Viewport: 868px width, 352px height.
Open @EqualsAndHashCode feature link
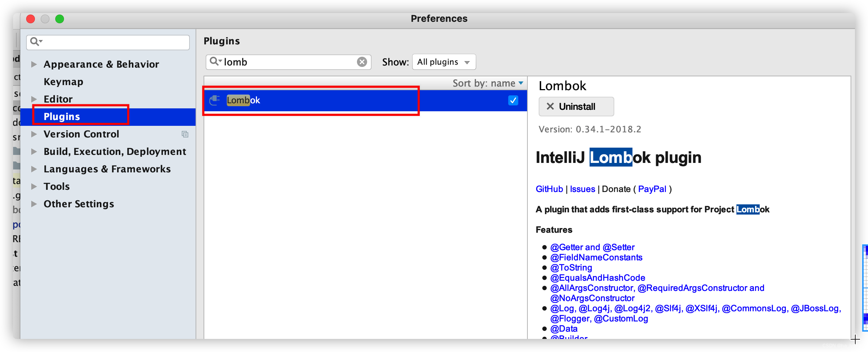click(598, 278)
